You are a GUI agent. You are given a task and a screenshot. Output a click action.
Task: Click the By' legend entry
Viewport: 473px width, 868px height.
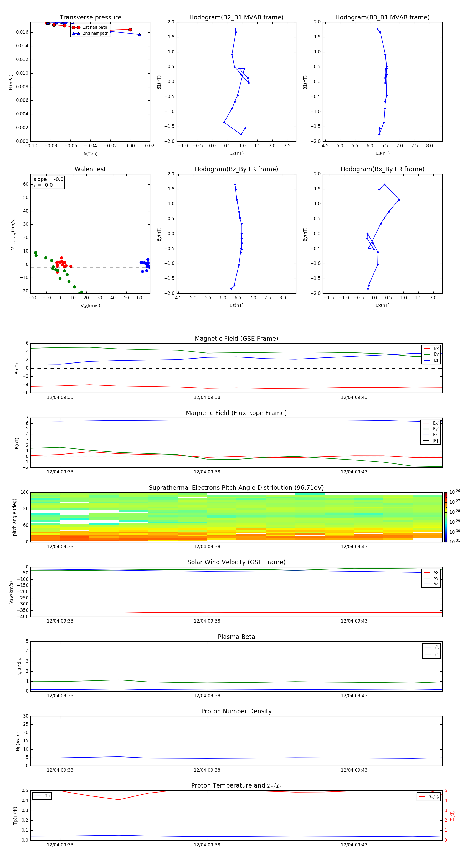(431, 429)
